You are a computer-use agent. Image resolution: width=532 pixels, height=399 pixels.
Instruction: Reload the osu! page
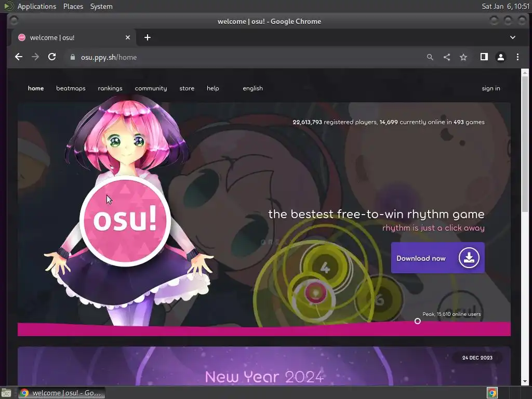(52, 57)
